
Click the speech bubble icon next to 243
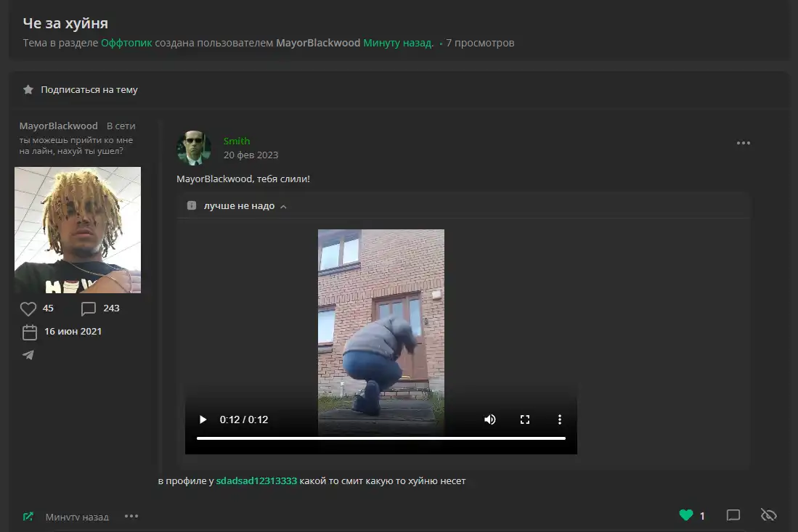89,308
